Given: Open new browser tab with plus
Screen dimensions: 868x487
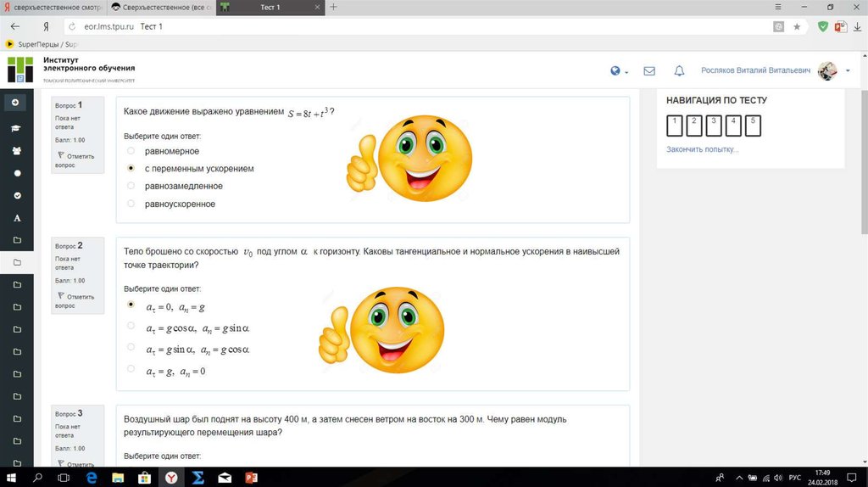Looking at the screenshot, I should pos(333,7).
